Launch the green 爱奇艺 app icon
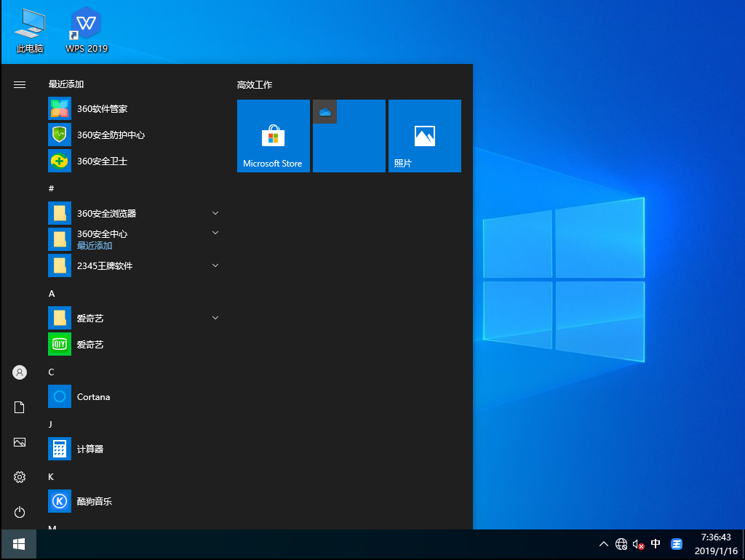745x560 pixels. coord(60,344)
